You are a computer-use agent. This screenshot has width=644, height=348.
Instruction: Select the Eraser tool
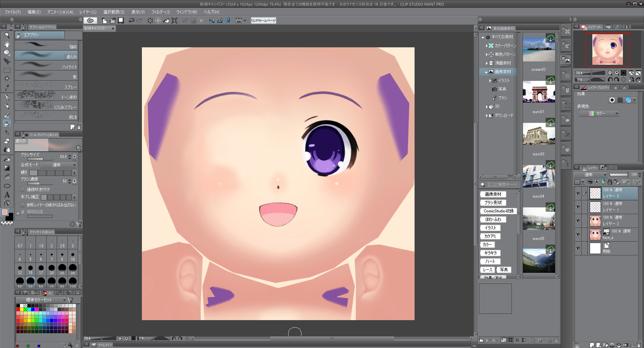click(7, 141)
